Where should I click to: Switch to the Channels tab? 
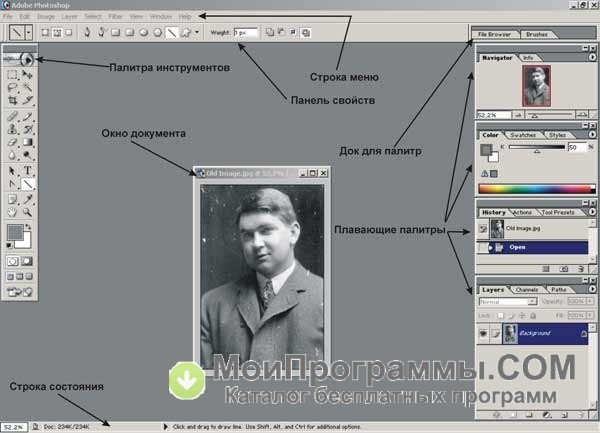[527, 290]
